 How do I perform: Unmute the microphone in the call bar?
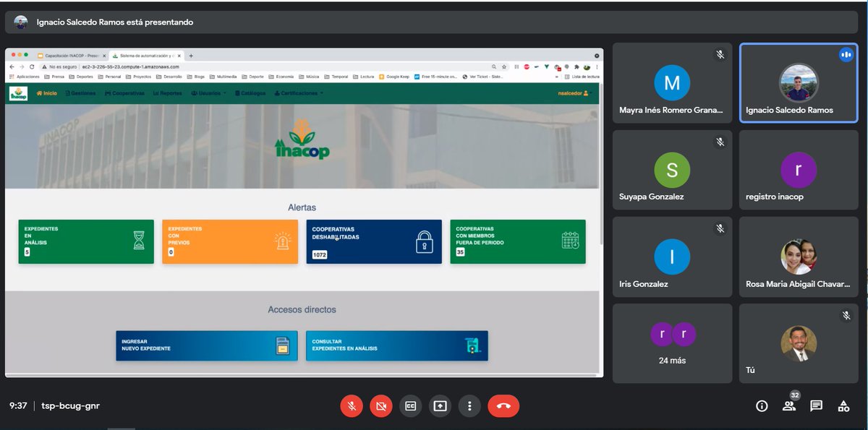click(352, 406)
